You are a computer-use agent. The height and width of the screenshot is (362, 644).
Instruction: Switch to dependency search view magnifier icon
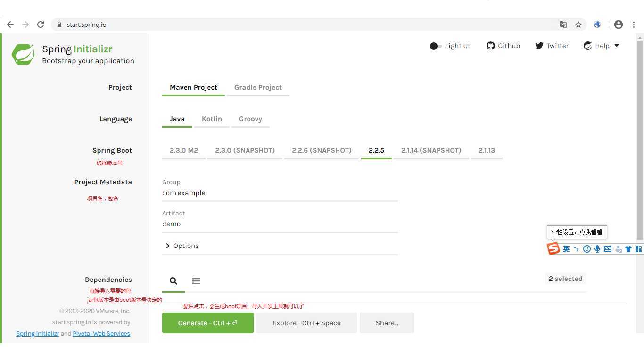coord(173,281)
